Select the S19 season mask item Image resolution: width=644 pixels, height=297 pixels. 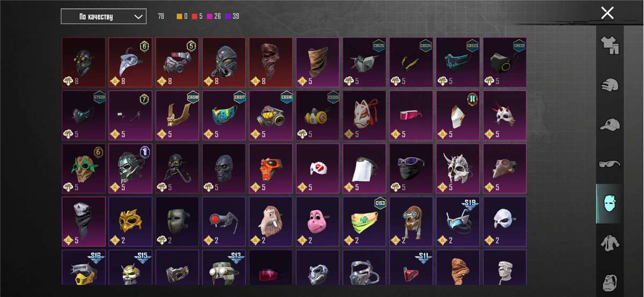(457, 221)
